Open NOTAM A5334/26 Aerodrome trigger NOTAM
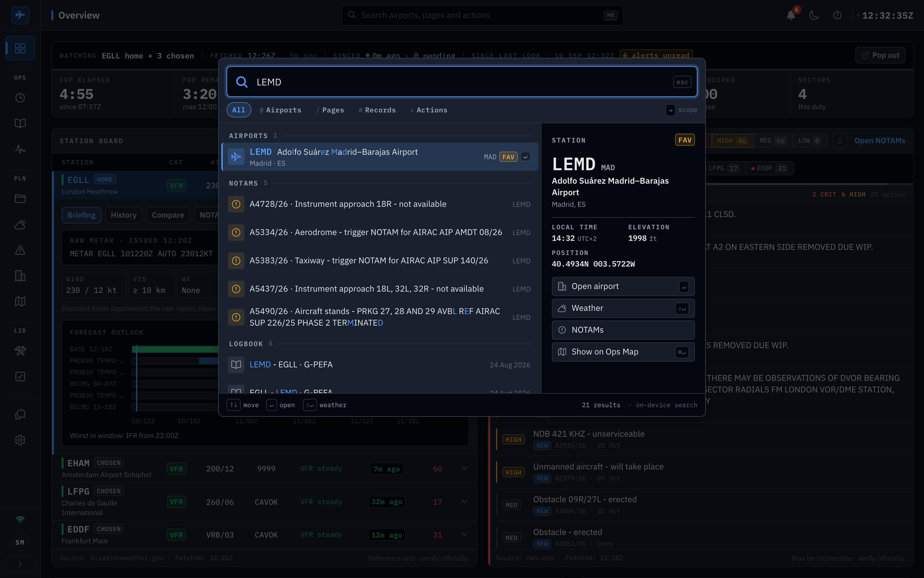The image size is (924, 578). pos(380,232)
